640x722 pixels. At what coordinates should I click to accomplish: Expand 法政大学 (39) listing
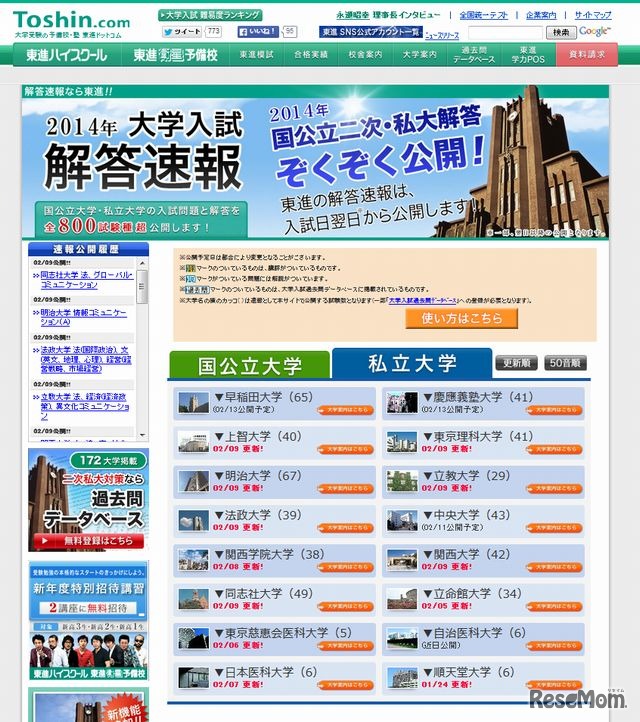[258, 515]
